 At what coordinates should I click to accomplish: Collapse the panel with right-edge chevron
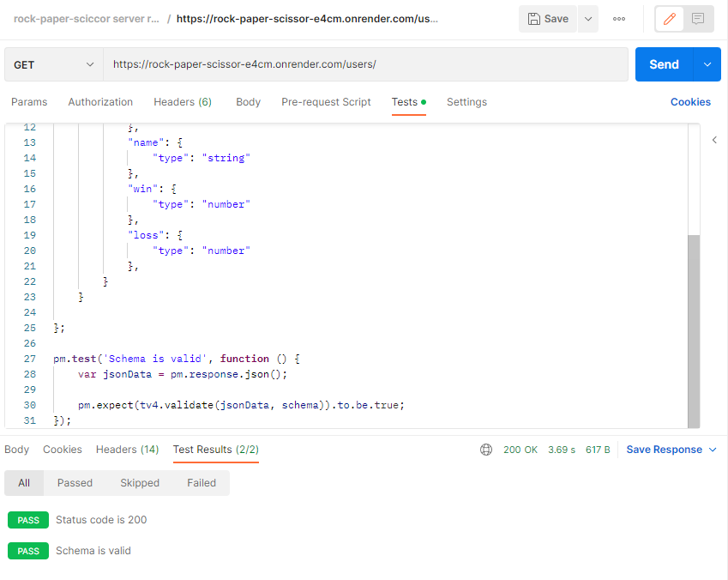click(714, 139)
